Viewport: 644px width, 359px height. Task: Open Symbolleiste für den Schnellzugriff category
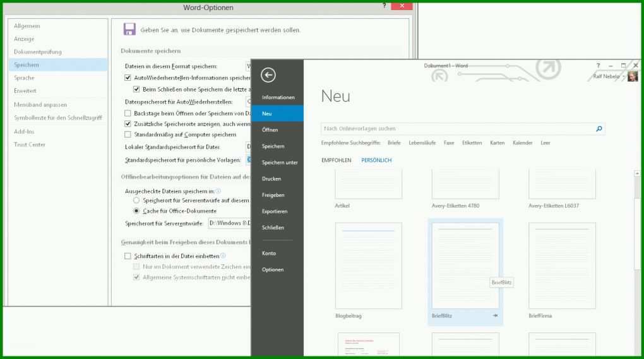tap(58, 118)
